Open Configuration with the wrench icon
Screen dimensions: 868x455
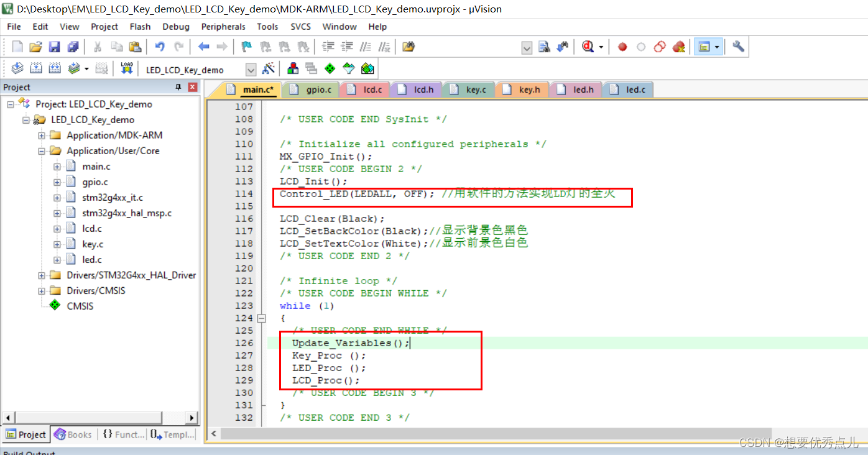[737, 47]
